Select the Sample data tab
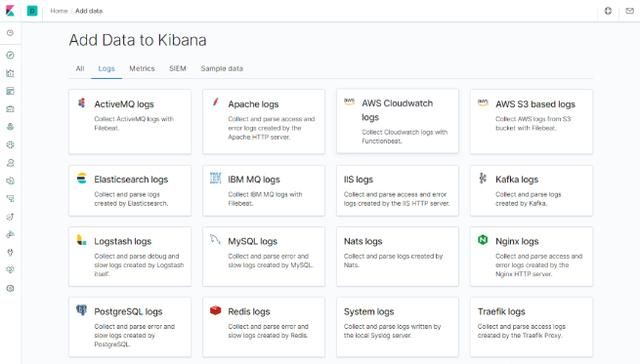 click(x=222, y=69)
